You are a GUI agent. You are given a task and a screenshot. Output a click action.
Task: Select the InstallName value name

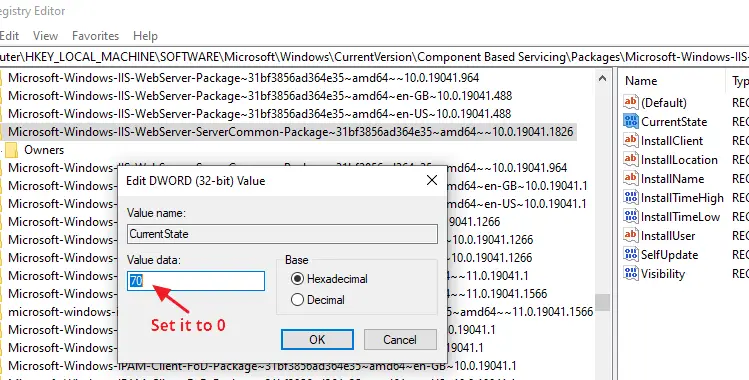coord(673,179)
